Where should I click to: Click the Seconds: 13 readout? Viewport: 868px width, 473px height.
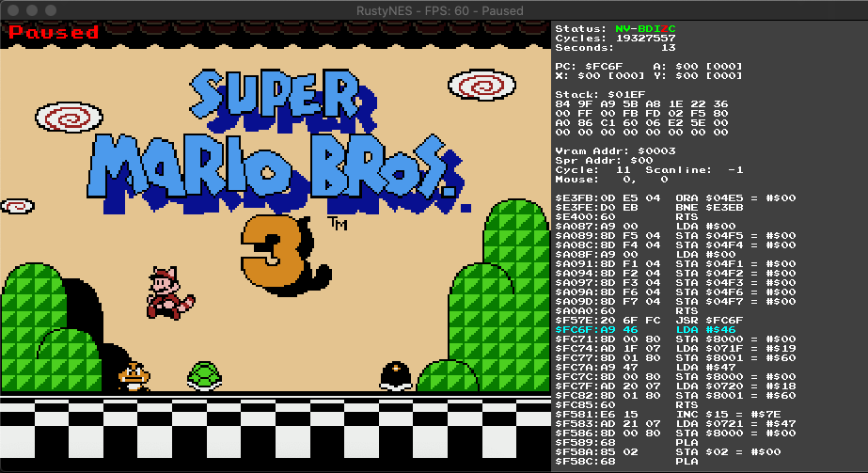coord(615,48)
